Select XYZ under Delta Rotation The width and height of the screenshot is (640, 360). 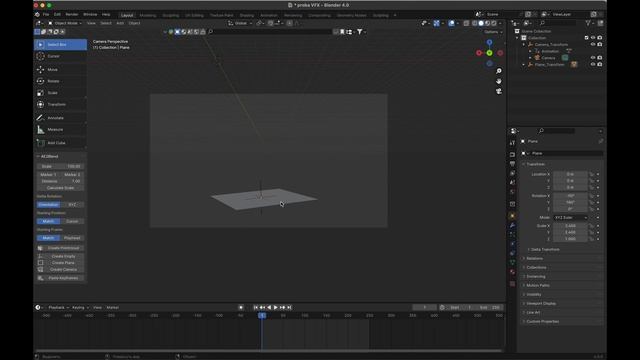(72, 204)
